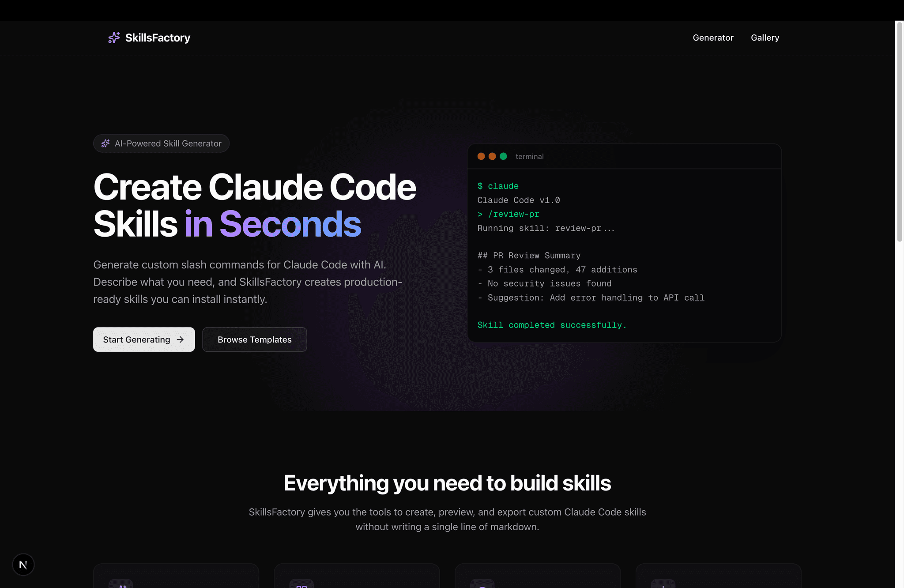Click the AI-Powered Skill Generator badge pill
The width and height of the screenshot is (904, 588).
161,143
